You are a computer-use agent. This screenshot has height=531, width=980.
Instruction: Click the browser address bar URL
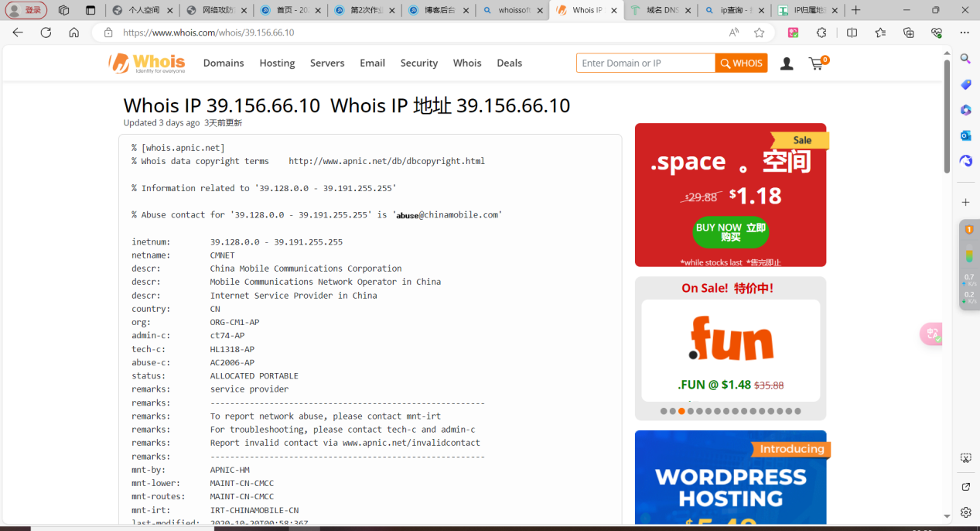point(209,33)
